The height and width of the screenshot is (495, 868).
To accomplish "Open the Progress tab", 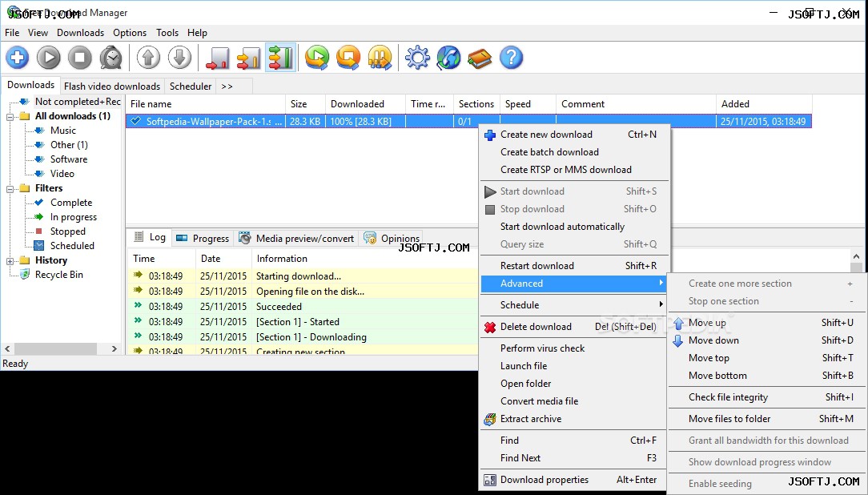I will coord(203,239).
